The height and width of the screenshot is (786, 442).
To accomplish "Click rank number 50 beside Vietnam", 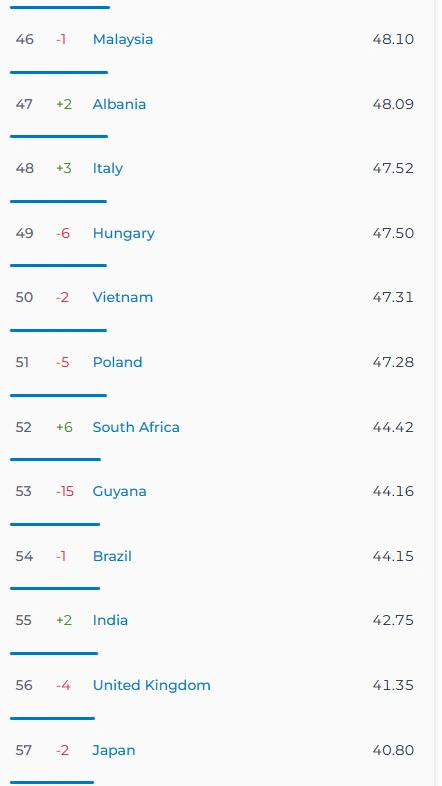I will click(24, 297).
